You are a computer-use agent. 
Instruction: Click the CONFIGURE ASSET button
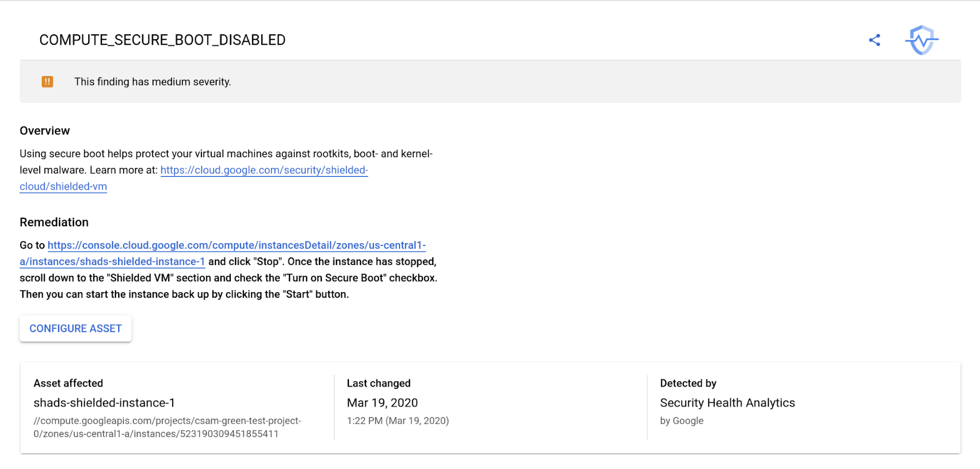75,328
